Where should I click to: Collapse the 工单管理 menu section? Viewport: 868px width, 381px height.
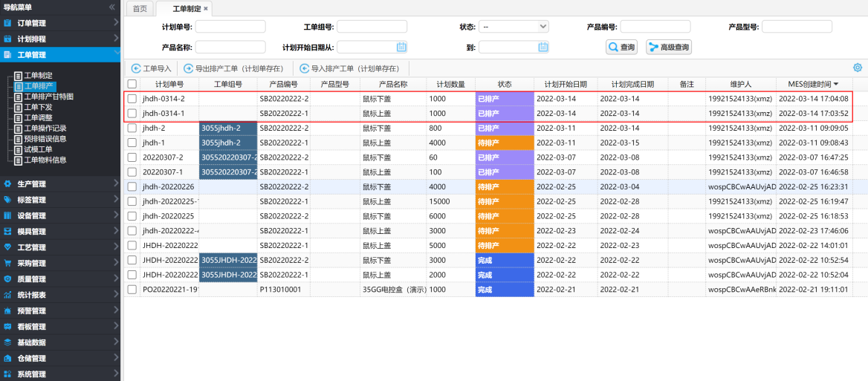click(x=116, y=53)
